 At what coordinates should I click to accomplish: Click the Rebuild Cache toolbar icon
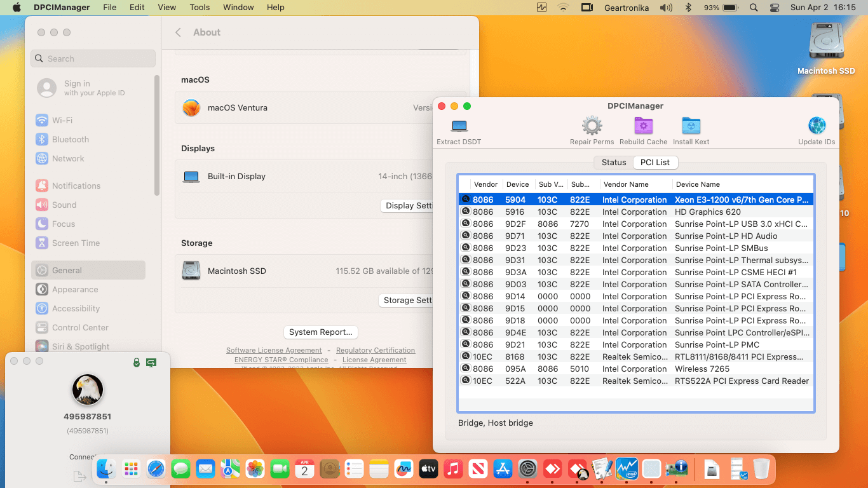click(x=644, y=126)
